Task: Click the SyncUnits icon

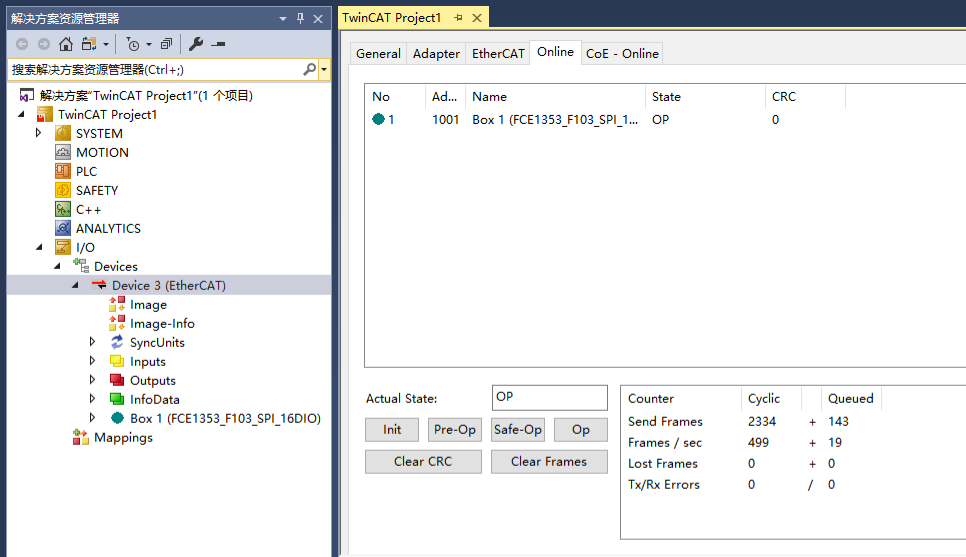Action: pyautogui.click(x=117, y=342)
